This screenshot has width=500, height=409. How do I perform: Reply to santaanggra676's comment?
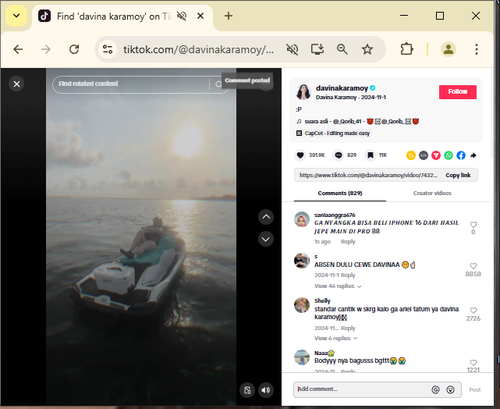pos(348,242)
